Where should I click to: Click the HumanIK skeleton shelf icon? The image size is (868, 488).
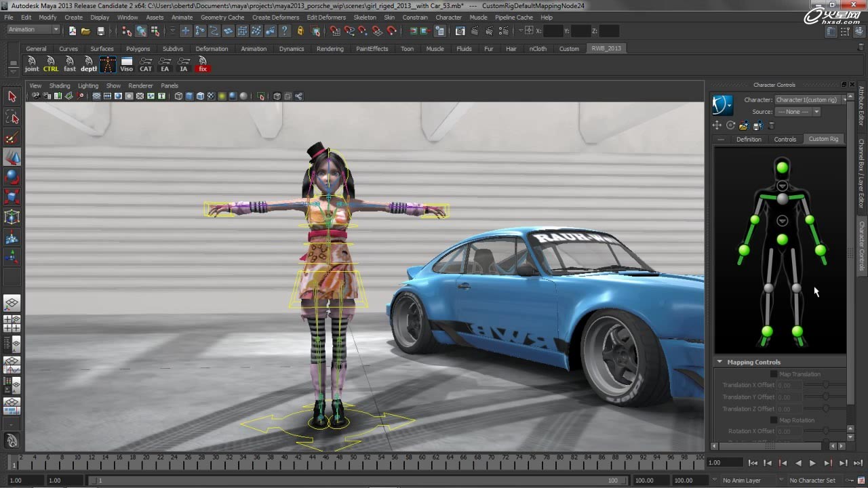click(108, 64)
